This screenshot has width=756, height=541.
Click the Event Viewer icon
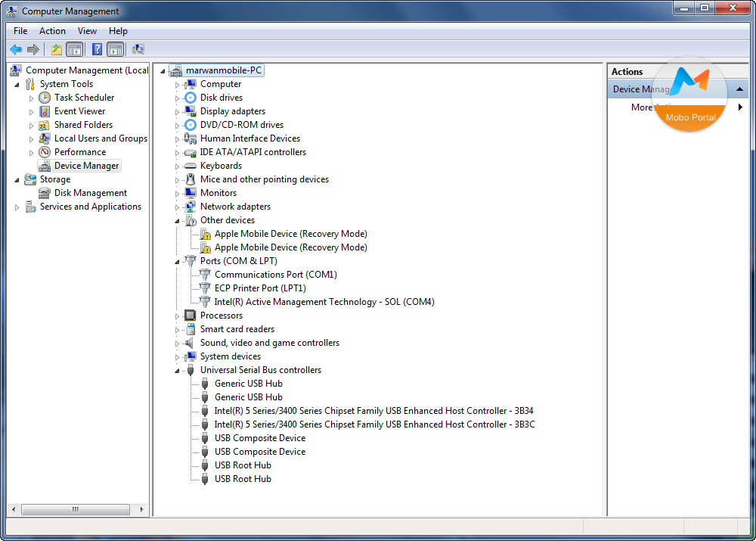(x=45, y=111)
